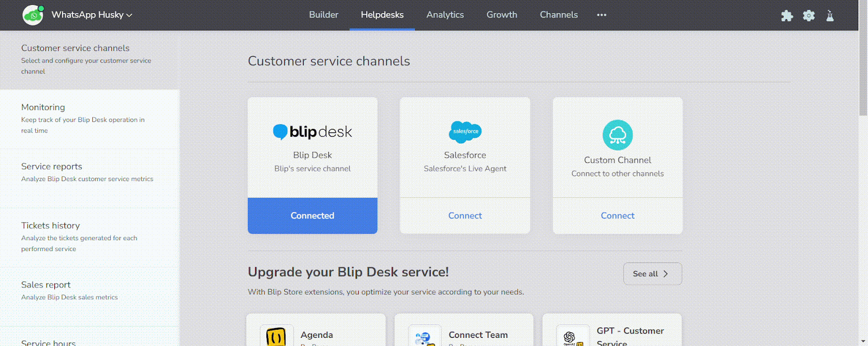Click the Salesforce cloud logo
The height and width of the screenshot is (346, 868).
465,132
